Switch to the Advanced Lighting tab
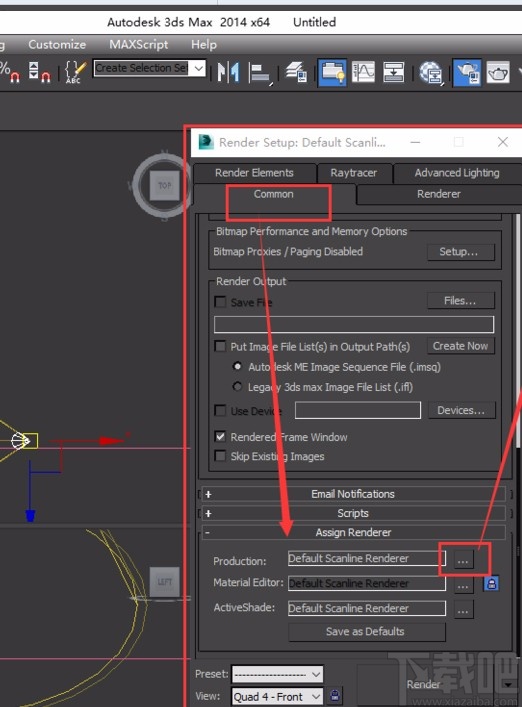The width and height of the screenshot is (522, 707). 457,173
